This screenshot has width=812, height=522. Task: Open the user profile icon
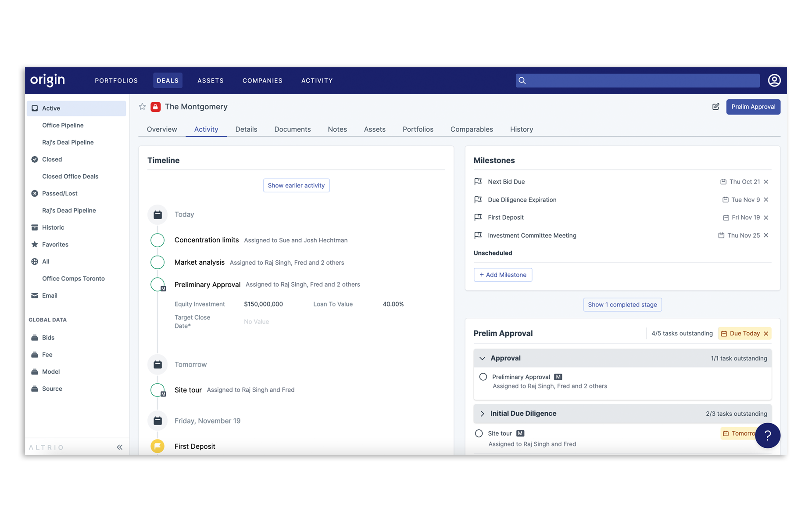pyautogui.click(x=774, y=80)
